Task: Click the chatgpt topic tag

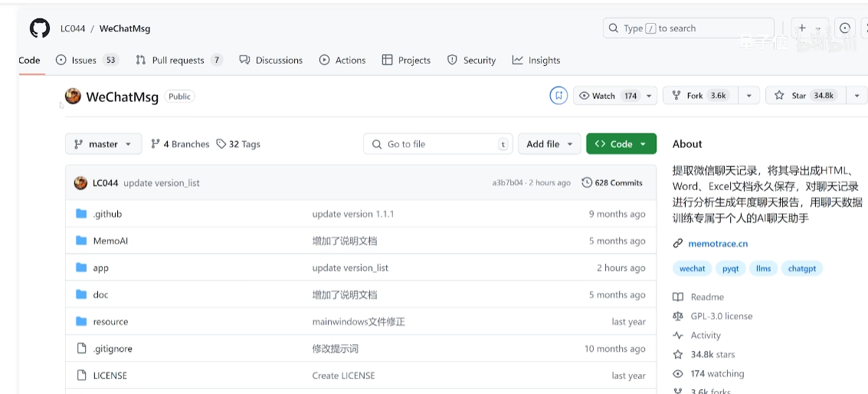Action: (x=802, y=268)
